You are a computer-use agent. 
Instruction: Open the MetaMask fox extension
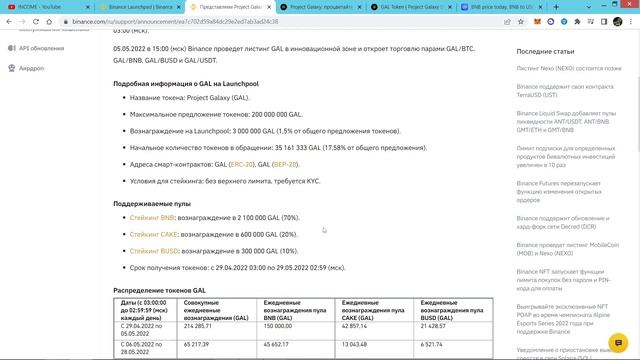537,22
